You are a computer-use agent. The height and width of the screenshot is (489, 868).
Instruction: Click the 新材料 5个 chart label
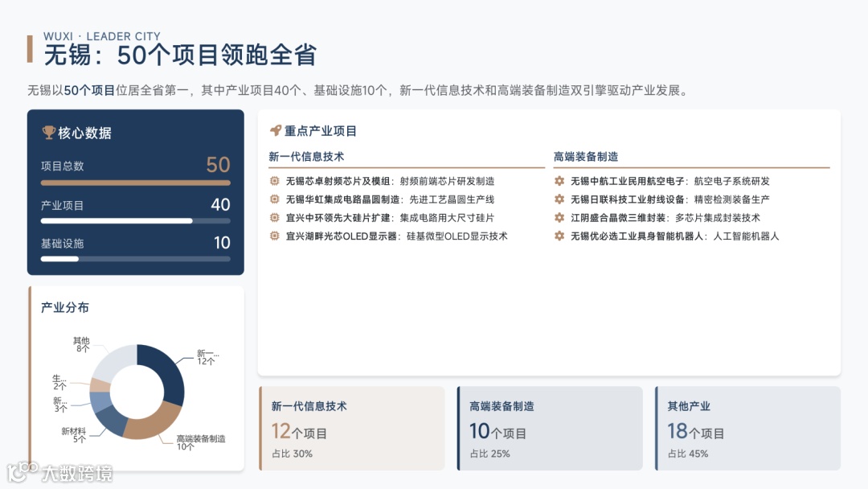74,435
